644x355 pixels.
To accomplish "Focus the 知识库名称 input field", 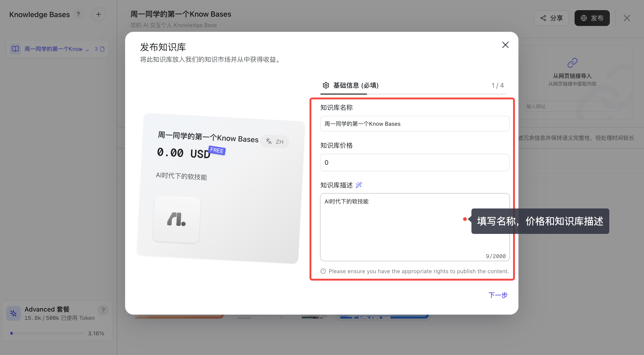I will [x=415, y=124].
